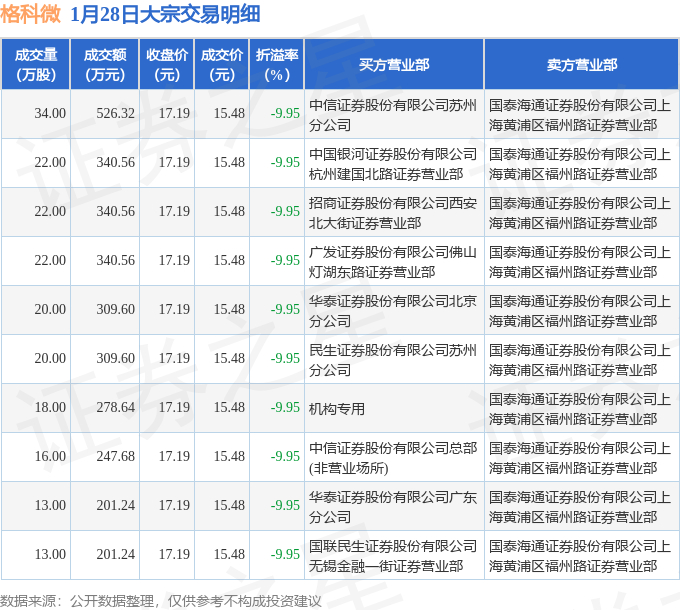Select the 成交额(万元) column header
680x610 pixels.
point(105,65)
